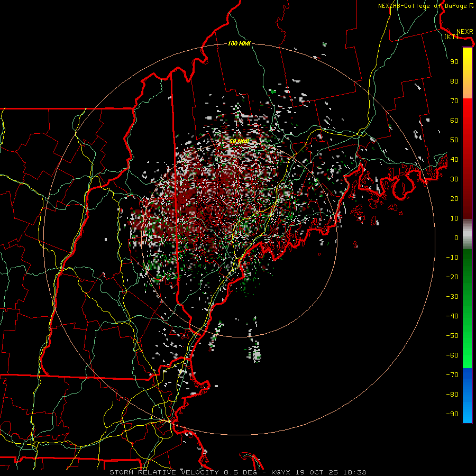Screen dimensions: 476x476
Task: Click the 10 value on the velocity scale
Action: 454,218
